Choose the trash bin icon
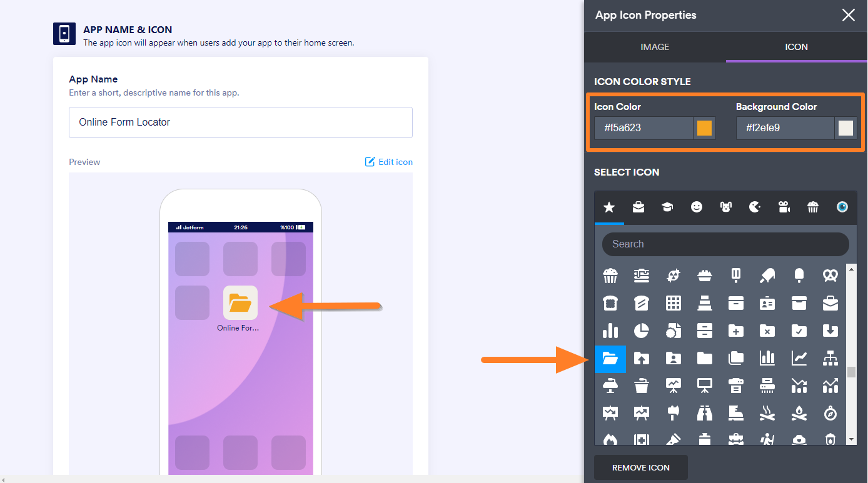 (x=642, y=386)
